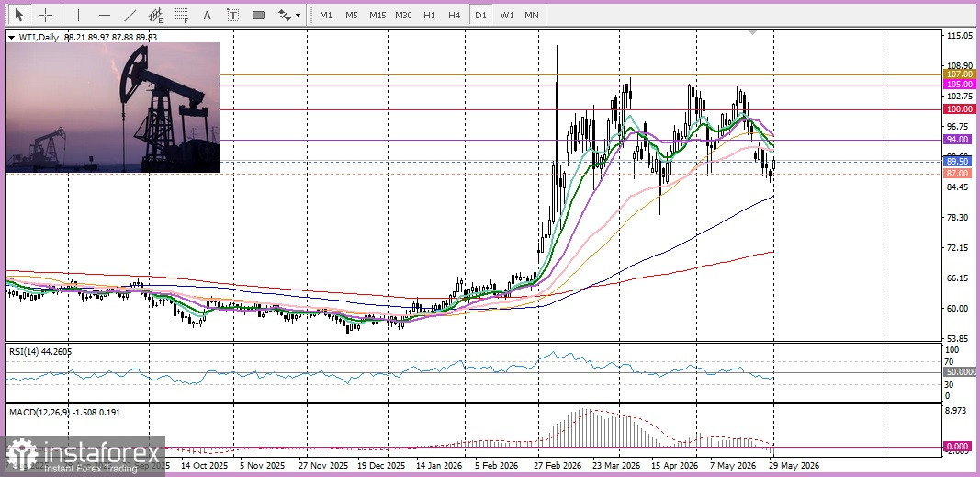The height and width of the screenshot is (477, 980).
Task: Switch to the H1 timeframe
Action: (429, 15)
